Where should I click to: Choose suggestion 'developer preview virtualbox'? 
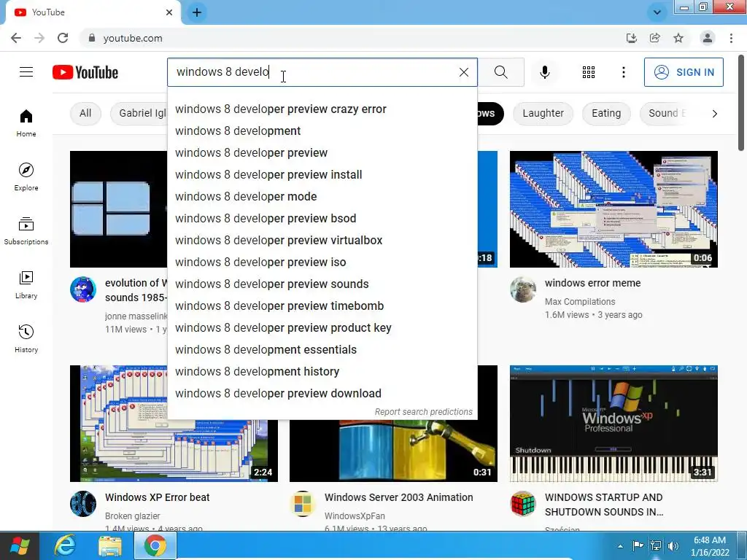pos(322,241)
